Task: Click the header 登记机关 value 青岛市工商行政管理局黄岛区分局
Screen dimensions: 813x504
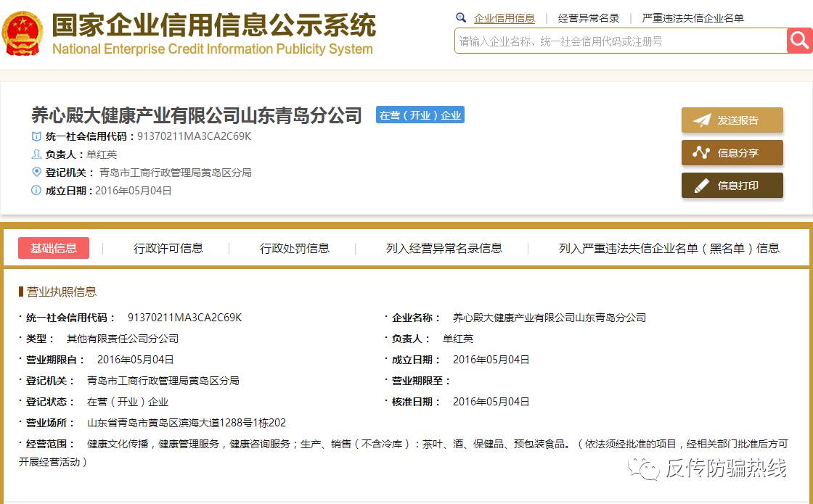Action: (175, 173)
